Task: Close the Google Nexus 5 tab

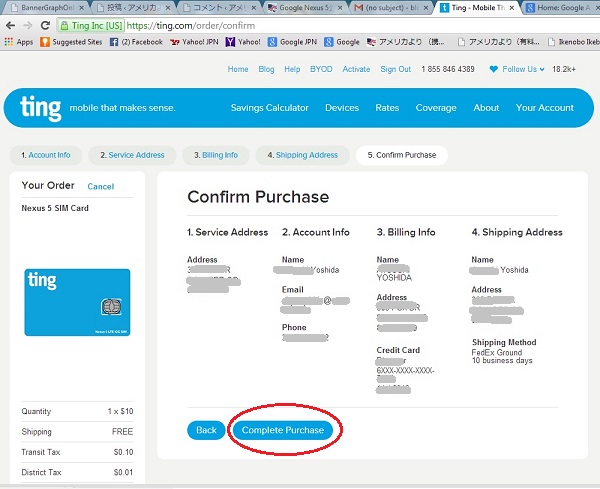Action: [341, 8]
